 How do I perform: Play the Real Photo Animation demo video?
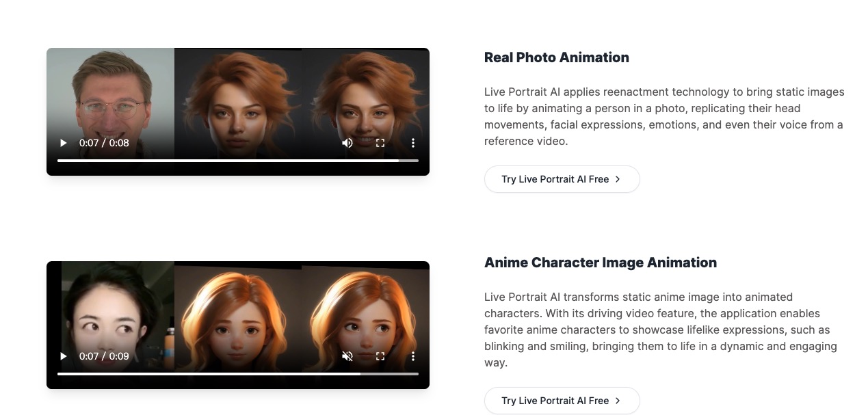point(63,143)
